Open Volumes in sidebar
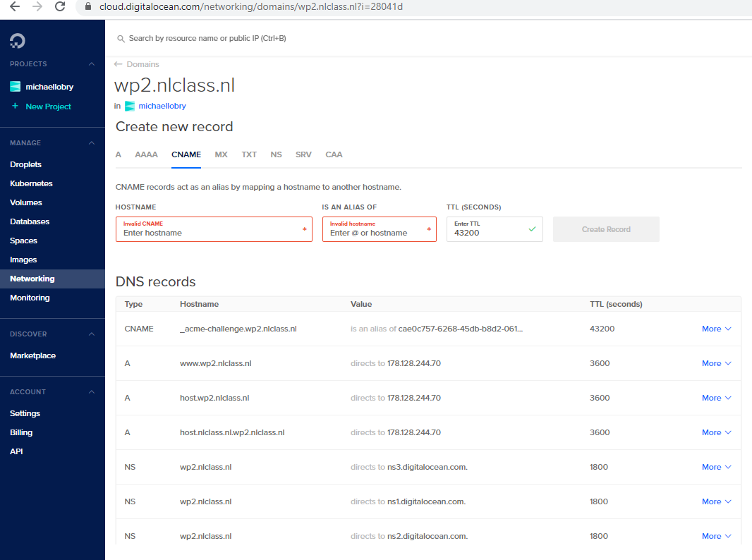752x560 pixels. tap(26, 203)
